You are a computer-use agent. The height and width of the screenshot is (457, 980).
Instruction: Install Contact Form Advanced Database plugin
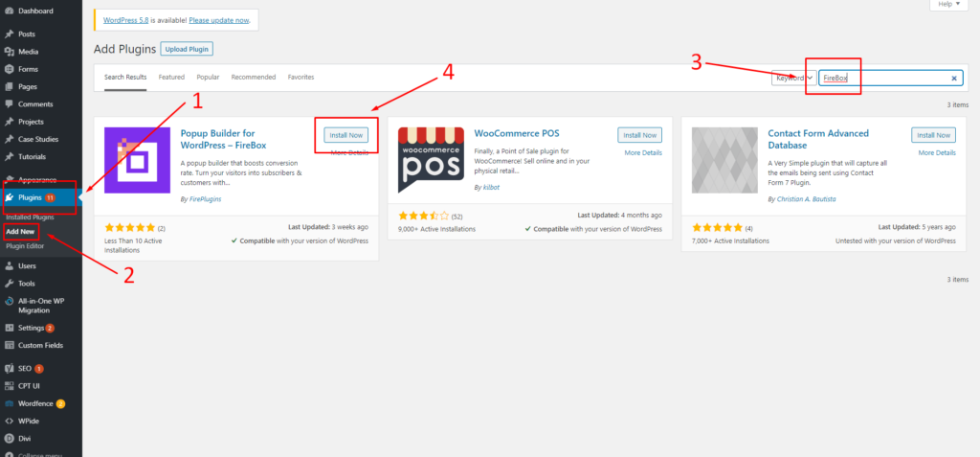934,134
